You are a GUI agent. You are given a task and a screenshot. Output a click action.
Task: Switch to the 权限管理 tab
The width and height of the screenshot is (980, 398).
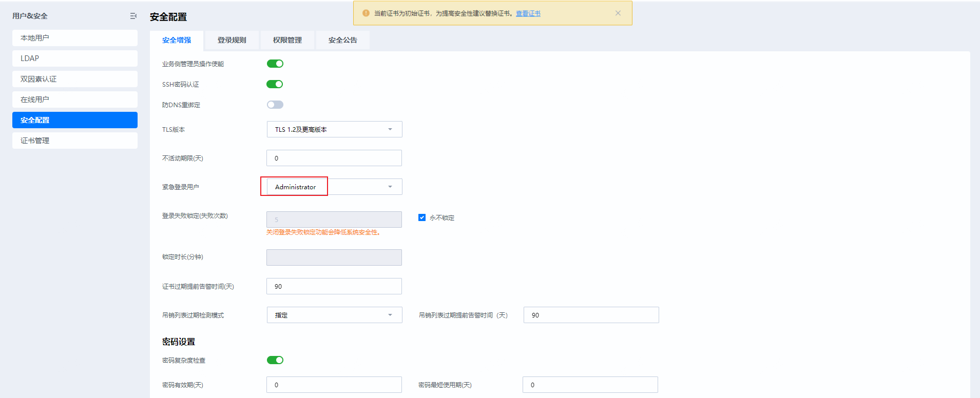tap(287, 40)
